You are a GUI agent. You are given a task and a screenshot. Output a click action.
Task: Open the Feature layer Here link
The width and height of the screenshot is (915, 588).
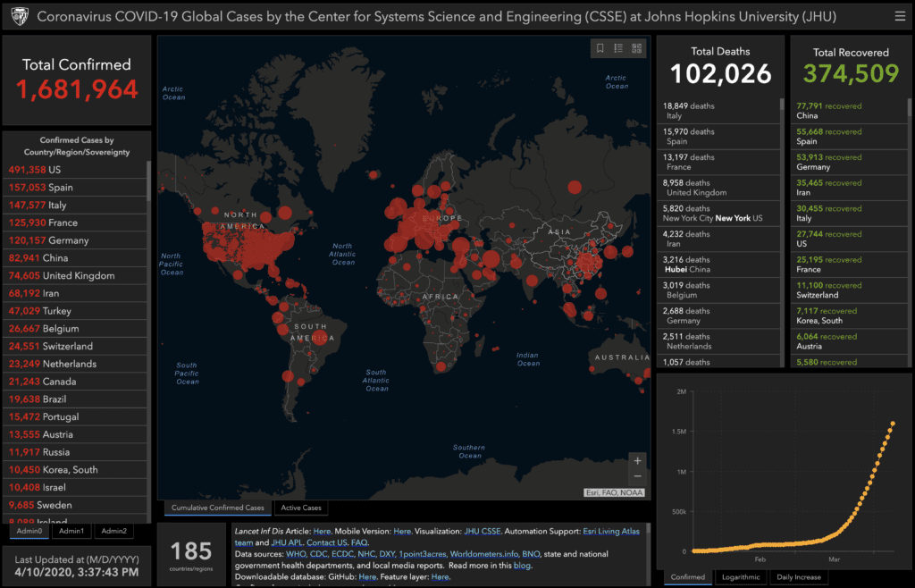(440, 577)
